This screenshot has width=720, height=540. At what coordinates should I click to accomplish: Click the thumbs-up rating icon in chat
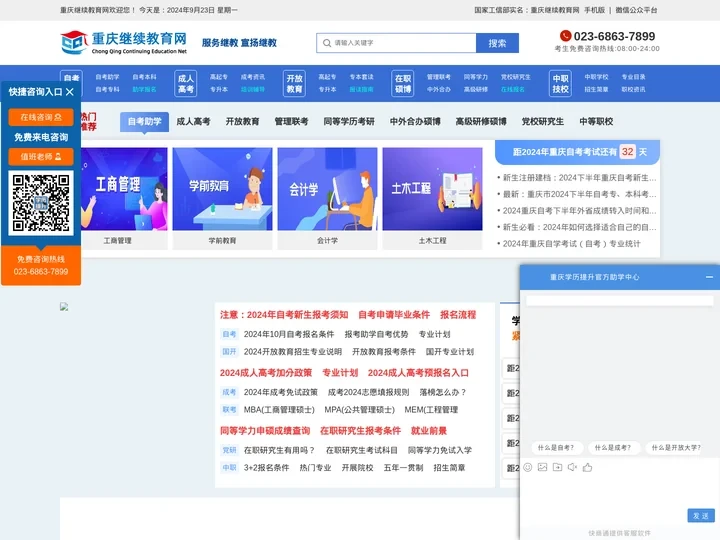[x=587, y=467]
